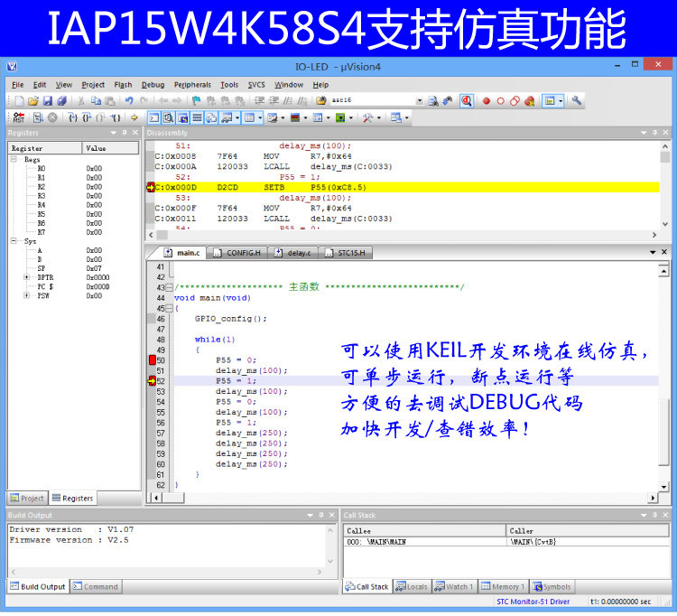Switch to the CONFIG.H tab
The image size is (677, 616).
point(237,253)
